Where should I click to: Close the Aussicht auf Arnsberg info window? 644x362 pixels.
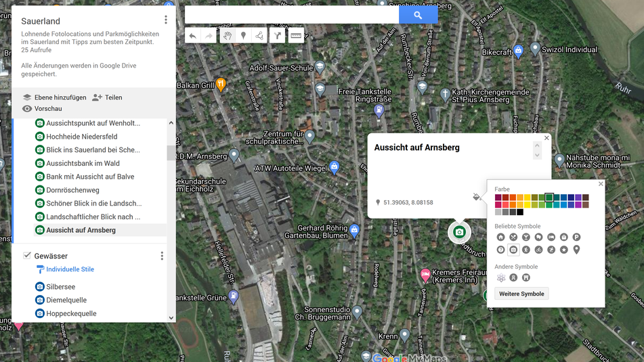pyautogui.click(x=546, y=138)
